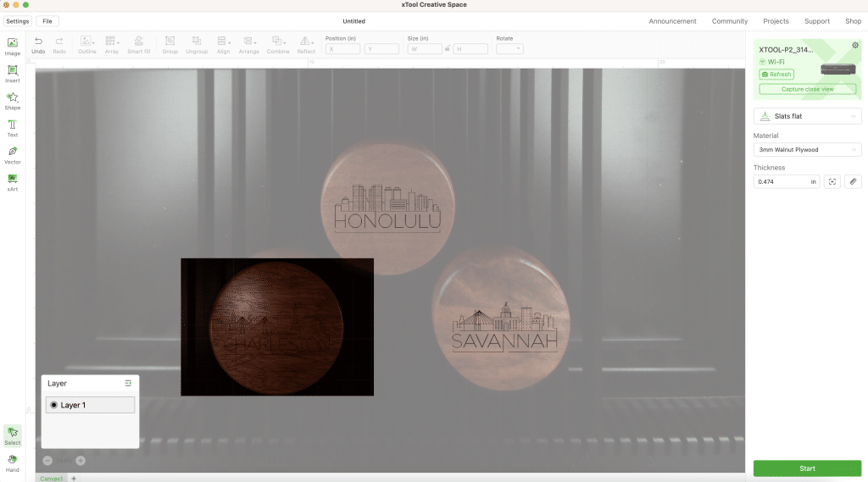The height and width of the screenshot is (482, 868).
Task: Open the Support page
Action: pyautogui.click(x=817, y=21)
